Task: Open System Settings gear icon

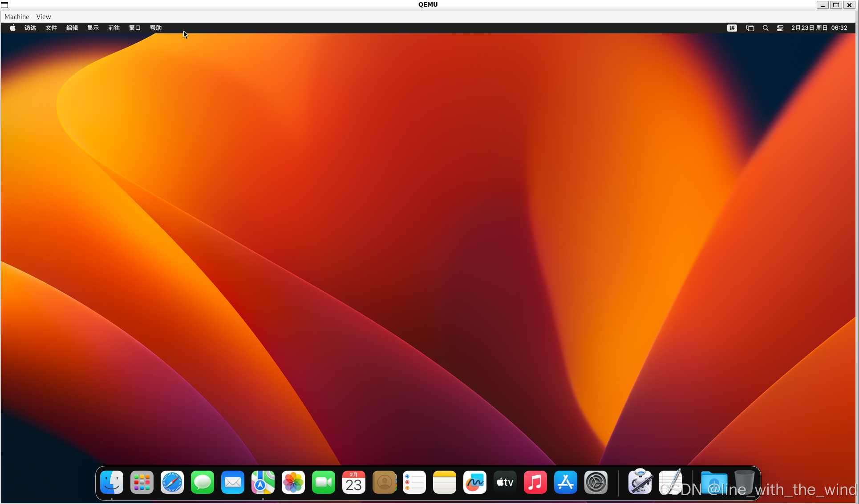Action: (596, 482)
